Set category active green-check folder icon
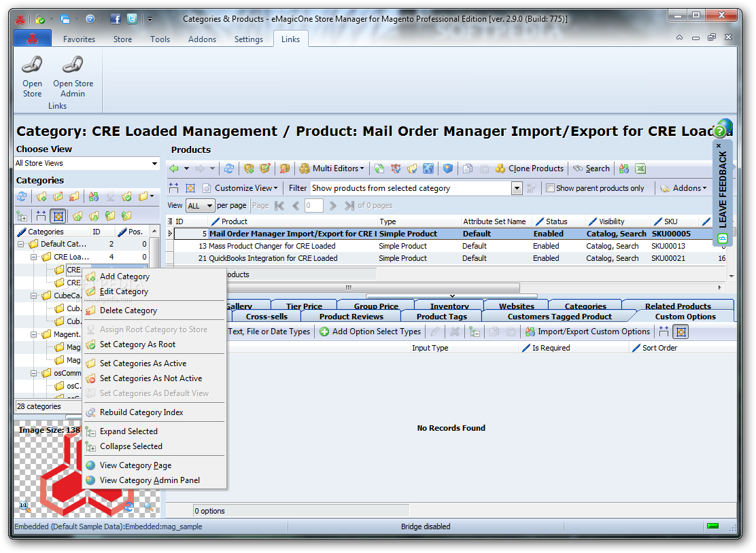 (127, 196)
